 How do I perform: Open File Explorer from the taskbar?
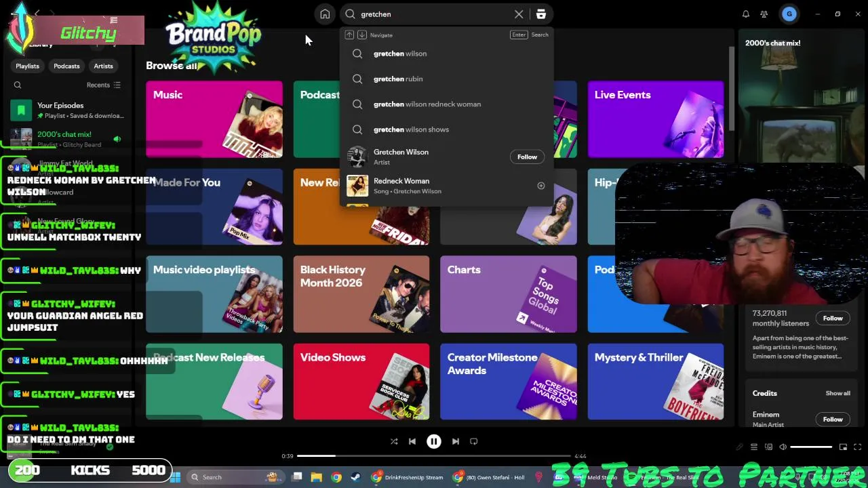click(x=316, y=477)
